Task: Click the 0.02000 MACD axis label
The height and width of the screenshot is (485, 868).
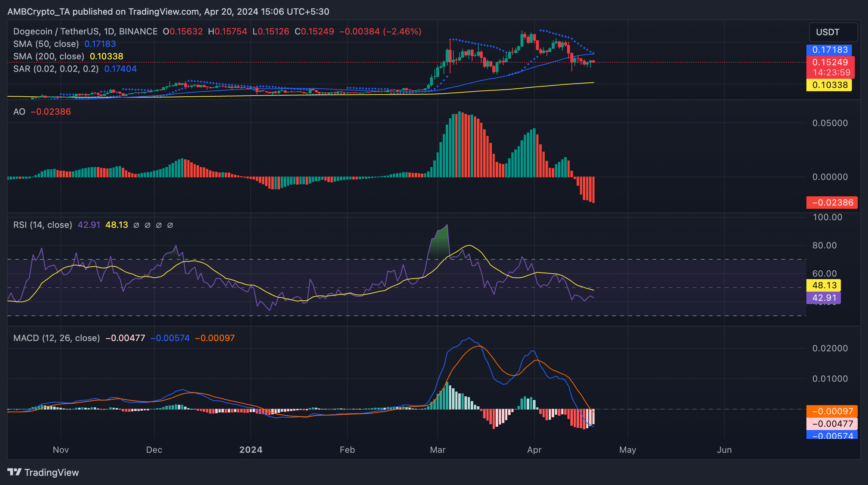Action: (x=830, y=348)
